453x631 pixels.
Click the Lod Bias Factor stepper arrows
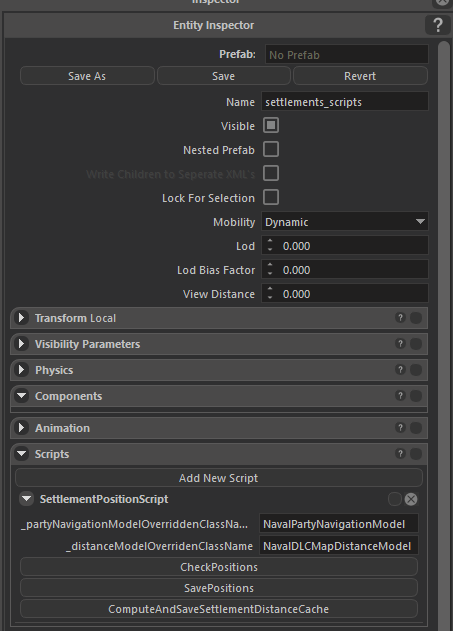270,270
